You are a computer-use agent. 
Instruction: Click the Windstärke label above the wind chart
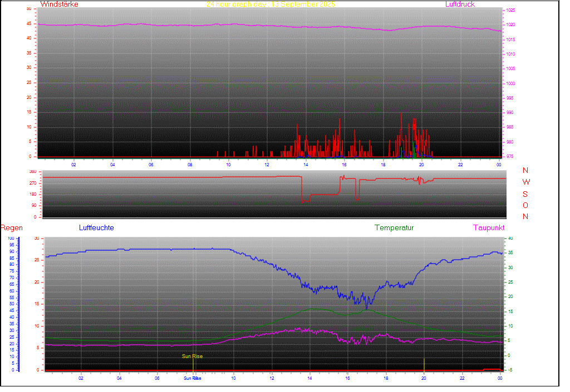click(60, 4)
